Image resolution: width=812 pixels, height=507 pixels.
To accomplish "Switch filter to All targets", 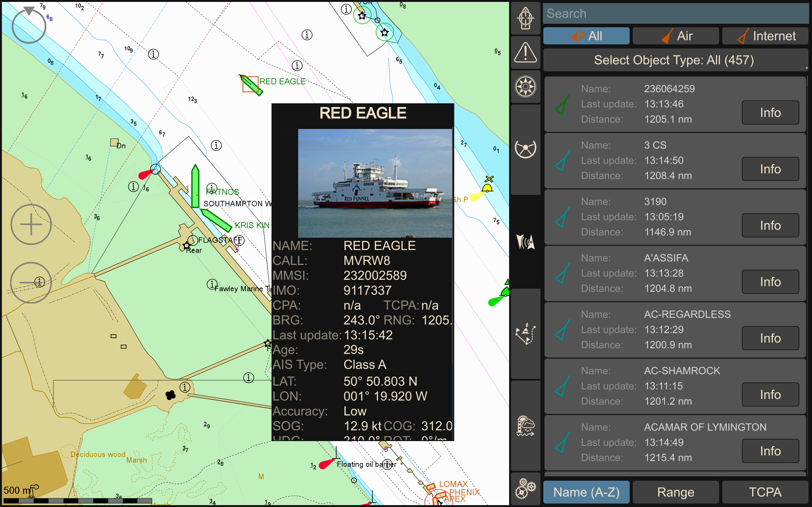I will click(x=586, y=36).
